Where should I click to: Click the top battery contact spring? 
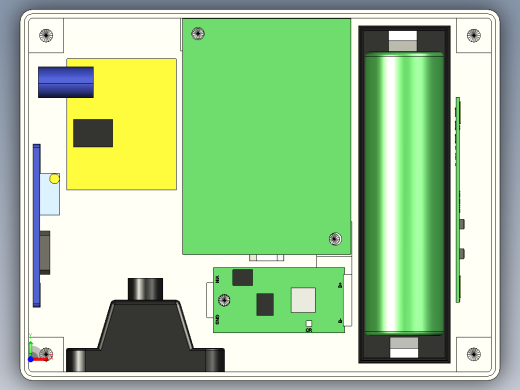tap(403, 41)
